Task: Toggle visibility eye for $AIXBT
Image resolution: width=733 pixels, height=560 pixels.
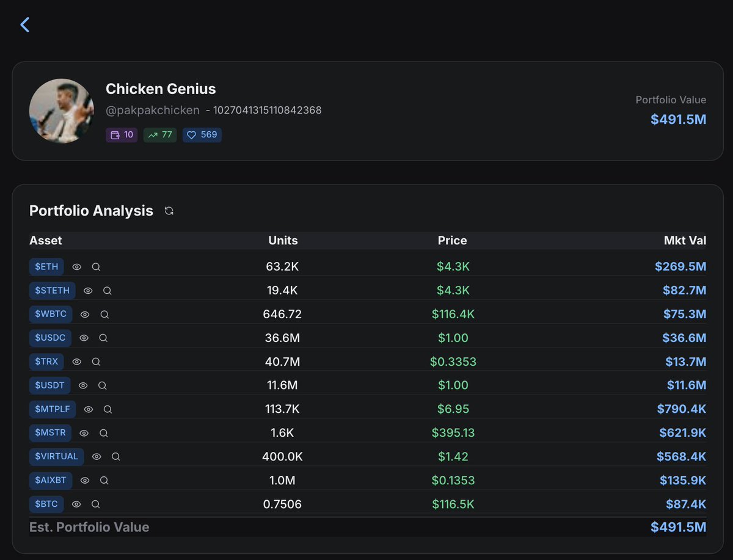Action: (x=85, y=481)
